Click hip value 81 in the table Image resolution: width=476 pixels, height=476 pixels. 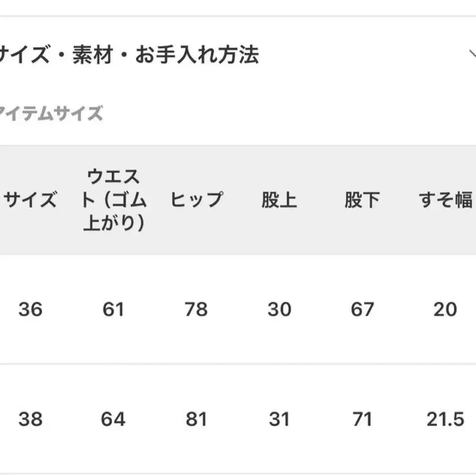[196, 419]
